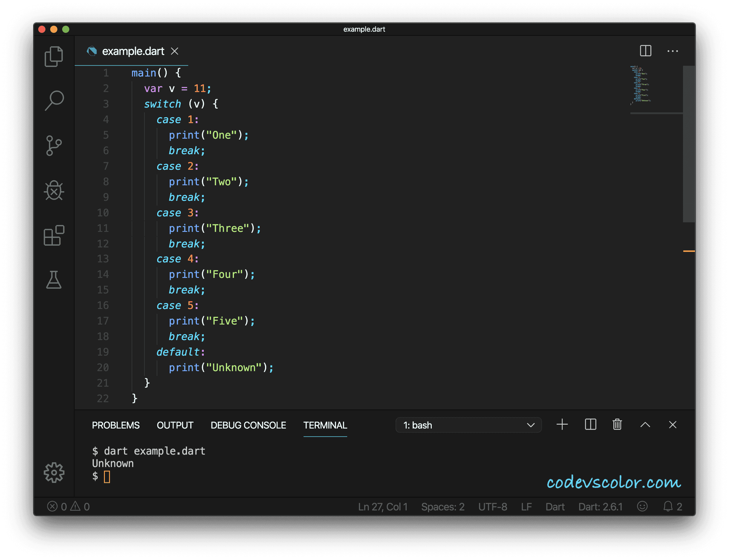Select language mode Dart in status bar
Screen dimensions: 729x560
(x=555, y=507)
